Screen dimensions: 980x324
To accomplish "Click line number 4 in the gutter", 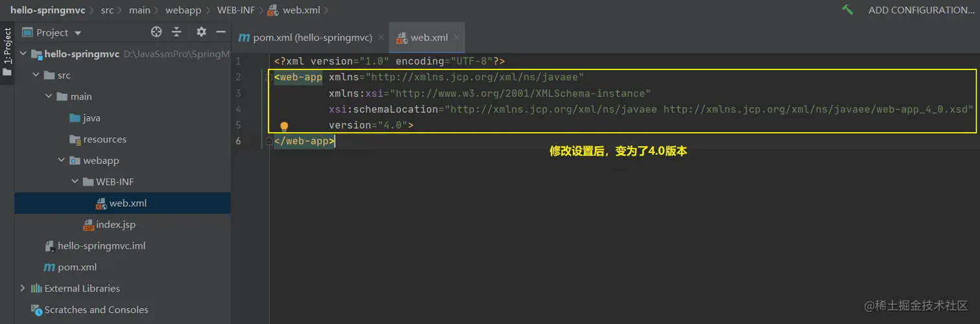I will [x=239, y=109].
